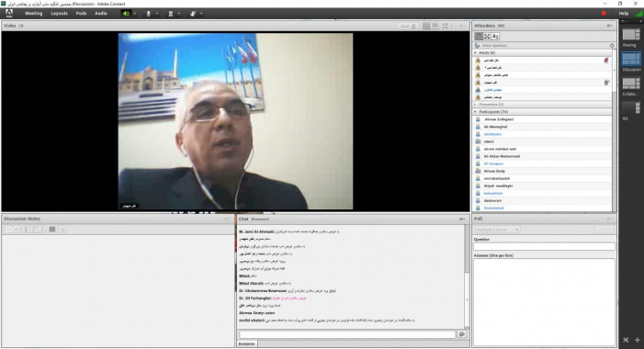644x349 pixels.
Task: Toggle the green speaker audio button
Action: (x=126, y=14)
